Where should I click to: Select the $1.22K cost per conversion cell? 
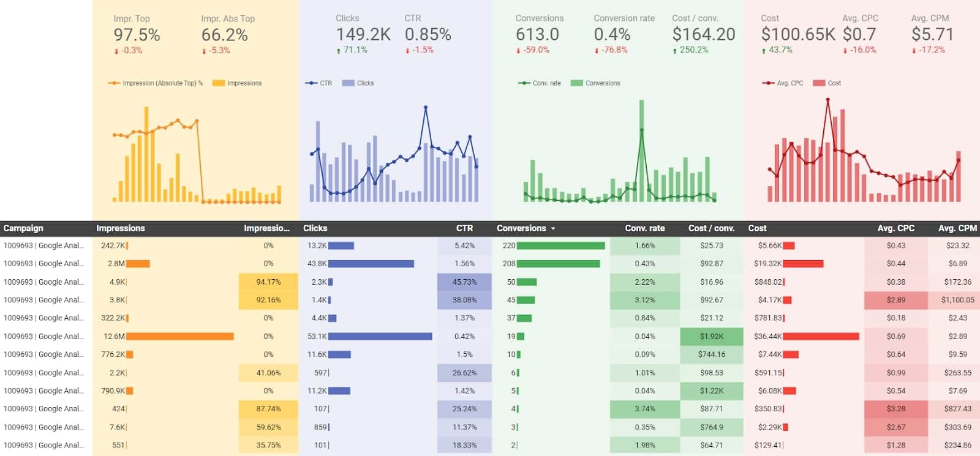[711, 391]
